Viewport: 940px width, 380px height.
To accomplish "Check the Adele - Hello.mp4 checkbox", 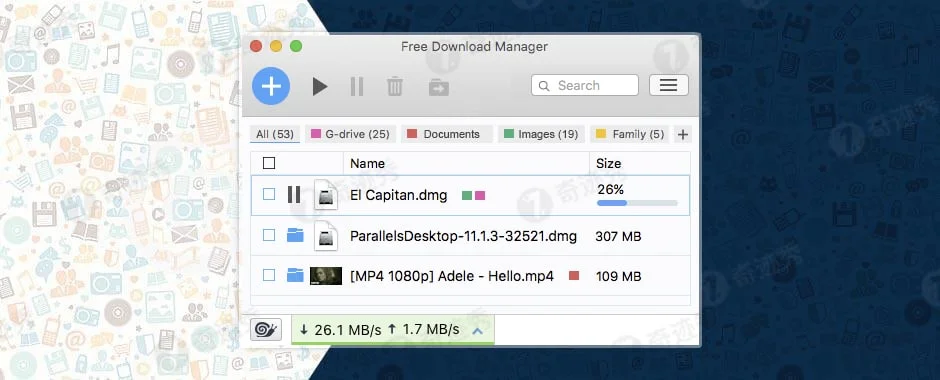I will click(269, 275).
